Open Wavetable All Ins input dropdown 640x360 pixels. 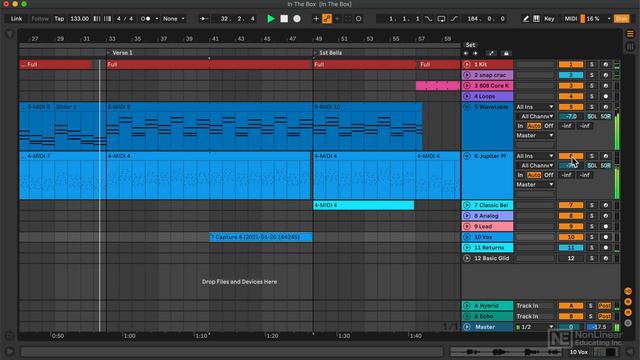click(535, 107)
